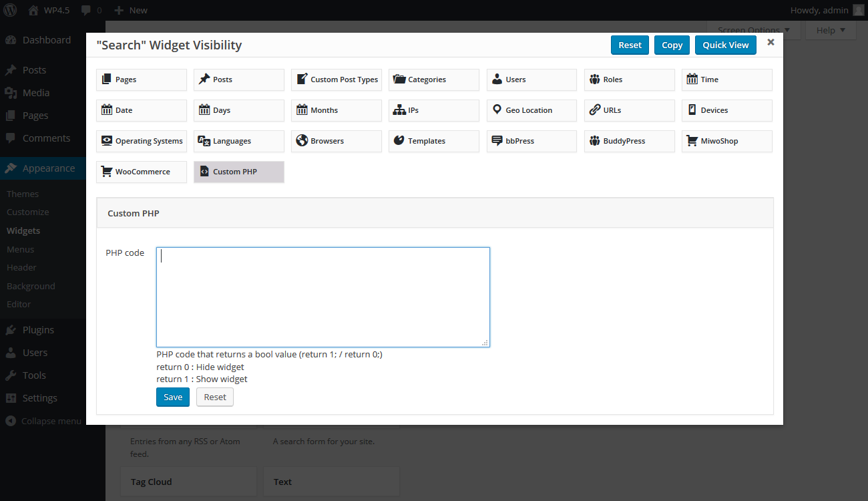Open the Users visibility tile in the dialog

pyautogui.click(x=531, y=79)
